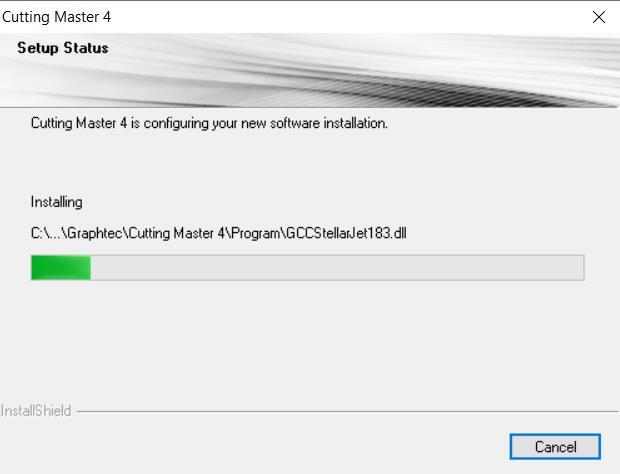Click the word Master in status message
The image size is (620, 474).
coord(96,123)
